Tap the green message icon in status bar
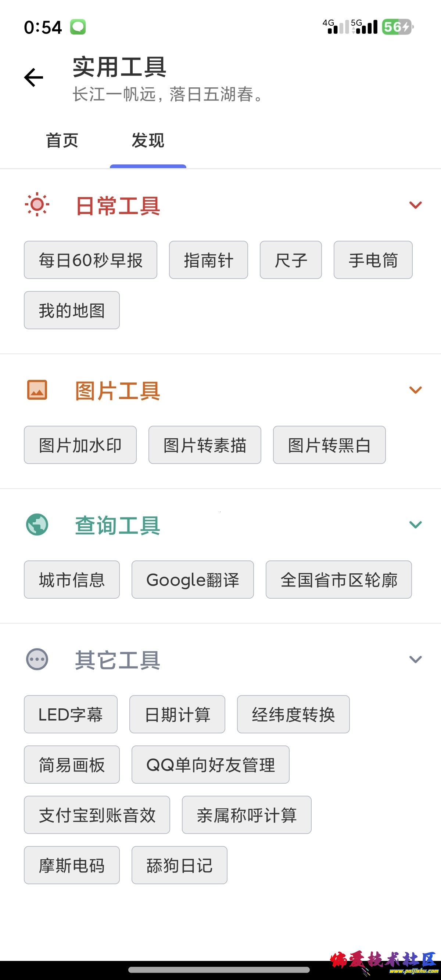441x980 pixels. pyautogui.click(x=78, y=27)
